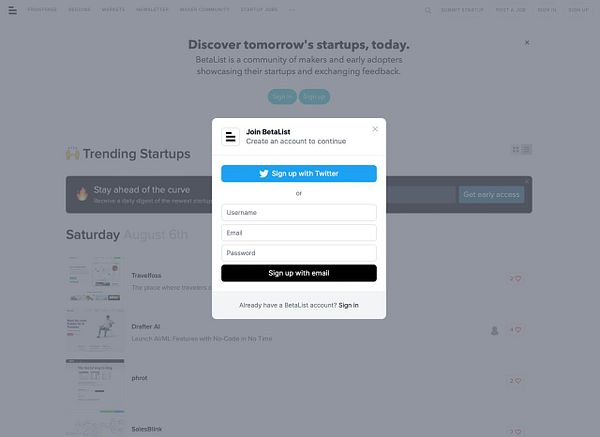
Task: Open the Drafter AI thumbnail
Action: point(95,331)
